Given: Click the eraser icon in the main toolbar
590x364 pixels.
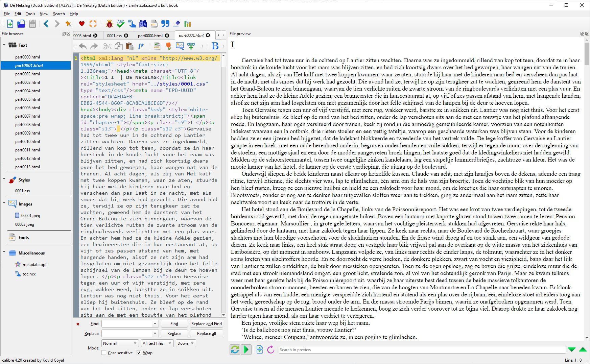Looking at the screenshot, I should (176, 24).
